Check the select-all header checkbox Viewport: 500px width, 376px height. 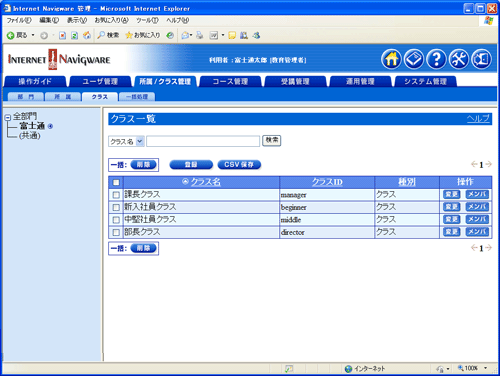click(x=116, y=182)
